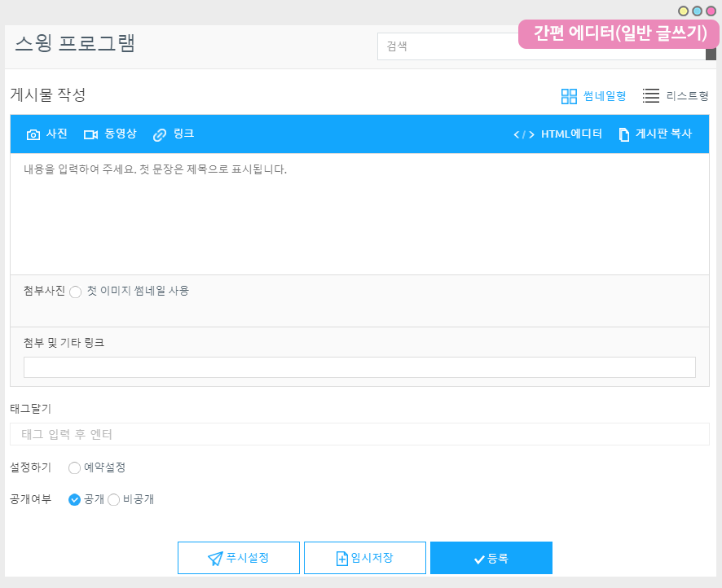Select 공개 public visibility
Screen dimensions: 722x588
[75, 499]
